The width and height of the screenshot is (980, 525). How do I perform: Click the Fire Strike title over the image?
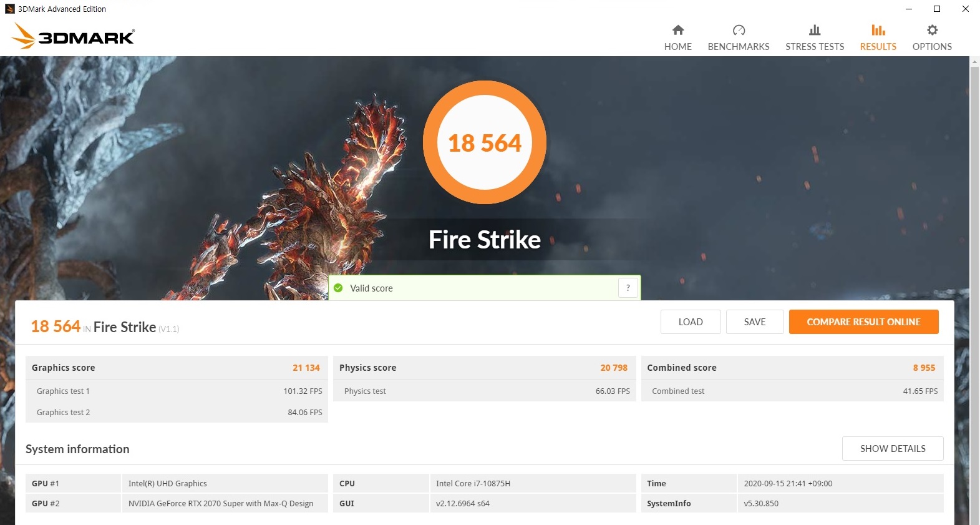[x=485, y=240]
